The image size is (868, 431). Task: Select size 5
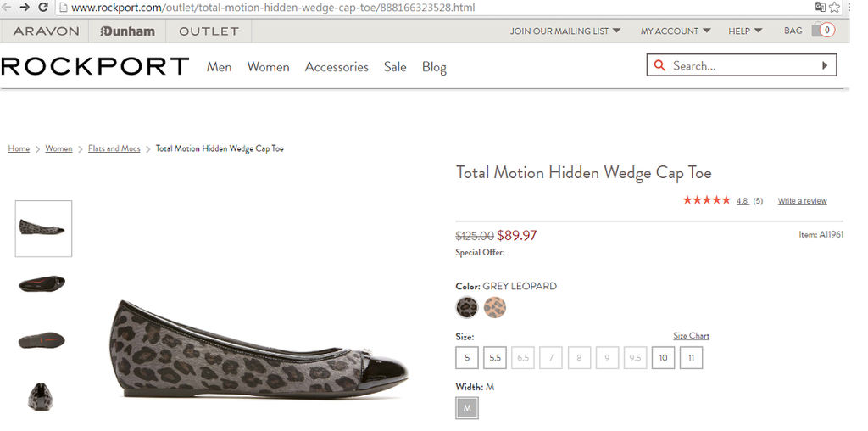[466, 358]
